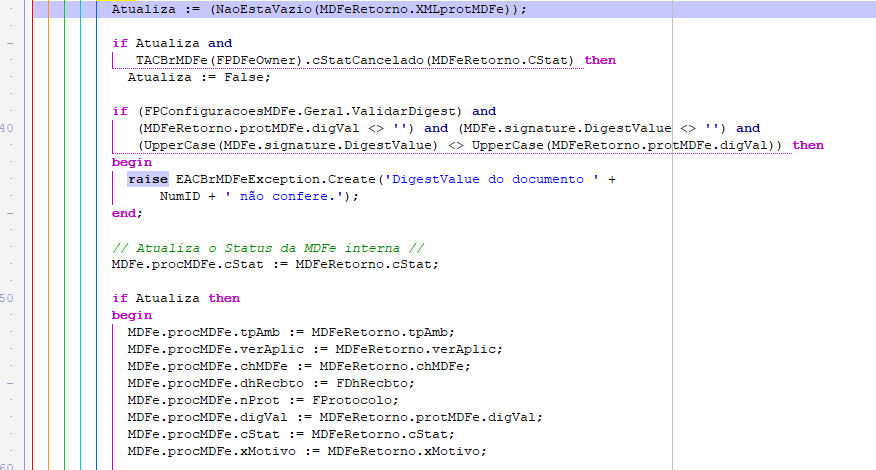
Task: Click the 'MDFe.procMDFe.digVal' assignment line
Action: 335,417
